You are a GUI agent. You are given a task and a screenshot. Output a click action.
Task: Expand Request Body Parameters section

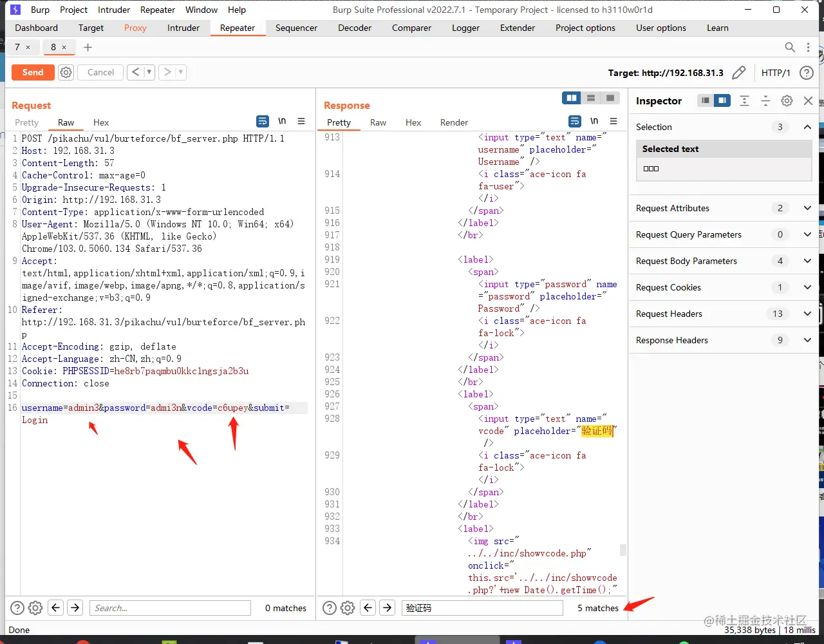[807, 261]
